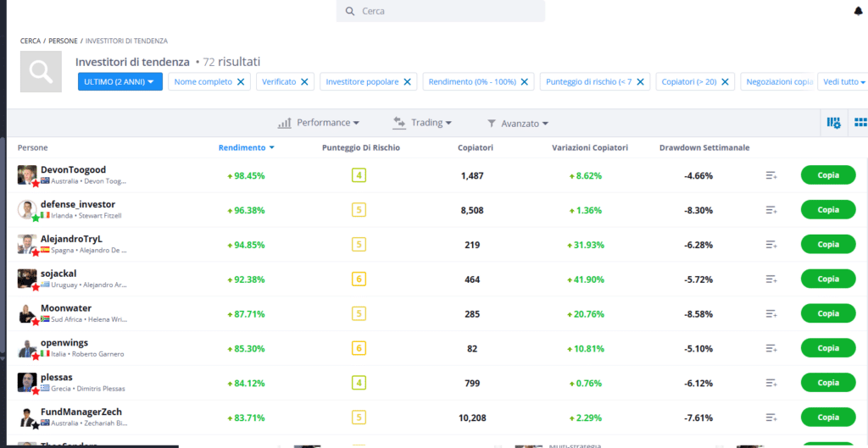Copy Moonwater with Copia button
The width and height of the screenshot is (868, 448).
(828, 313)
